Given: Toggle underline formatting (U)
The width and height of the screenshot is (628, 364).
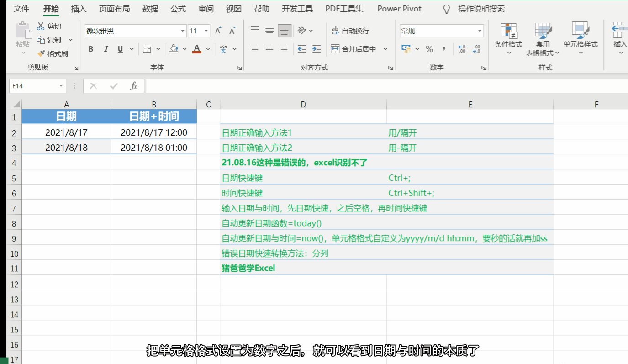Looking at the screenshot, I should (x=120, y=49).
